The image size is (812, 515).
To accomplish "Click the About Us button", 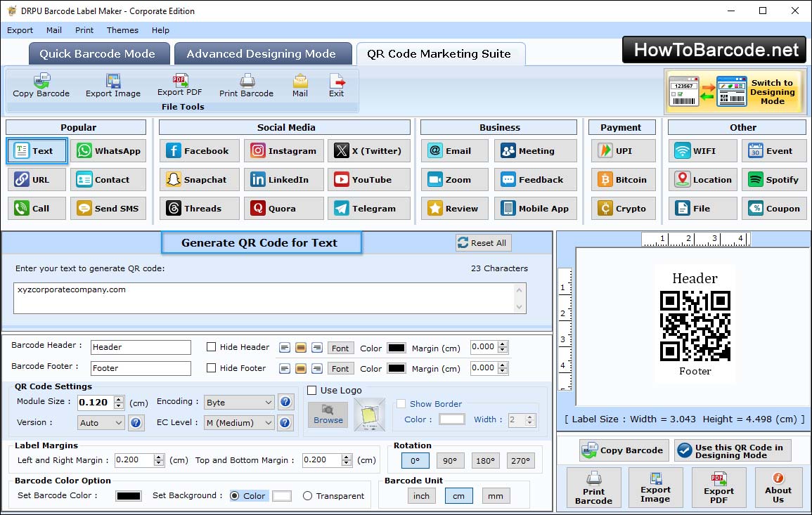I will [x=778, y=488].
